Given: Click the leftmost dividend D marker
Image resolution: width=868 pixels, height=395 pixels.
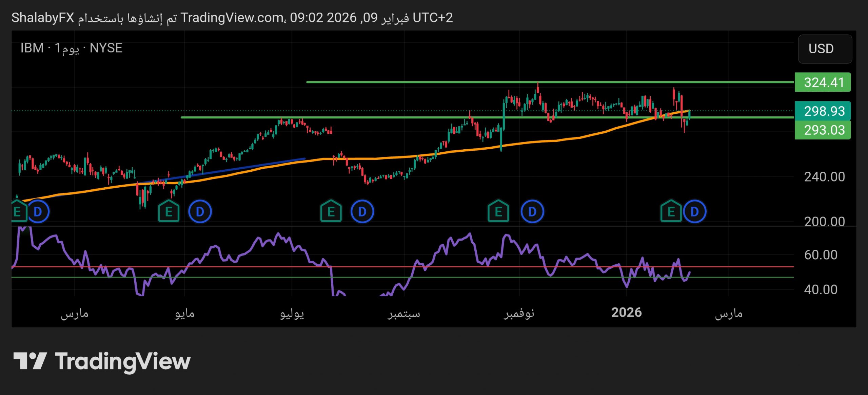Looking at the screenshot, I should coord(38,211).
